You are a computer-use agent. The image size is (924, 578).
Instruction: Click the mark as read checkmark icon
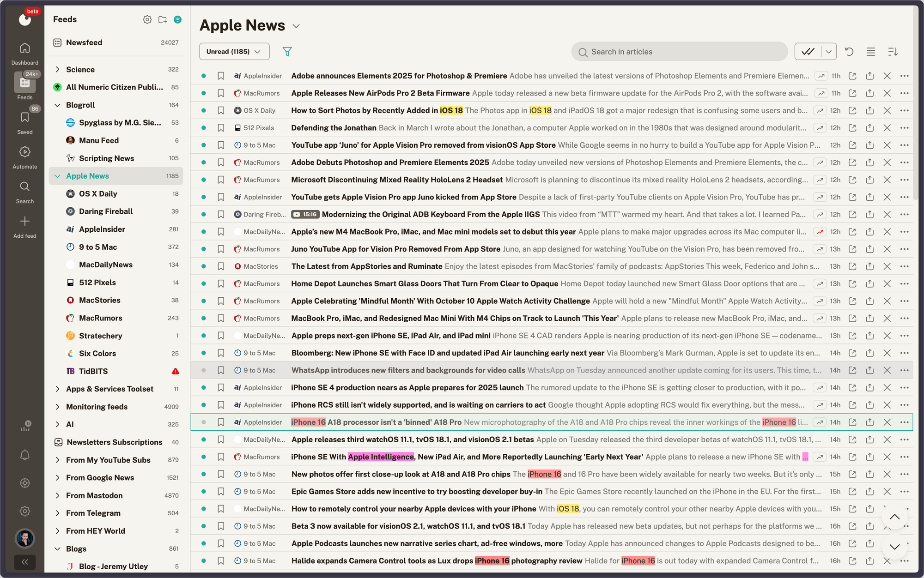click(x=808, y=51)
